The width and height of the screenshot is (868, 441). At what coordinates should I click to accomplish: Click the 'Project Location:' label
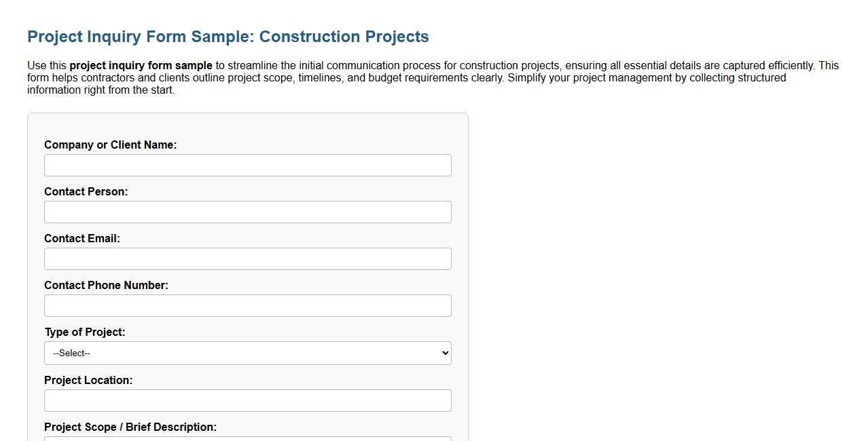pyautogui.click(x=88, y=380)
